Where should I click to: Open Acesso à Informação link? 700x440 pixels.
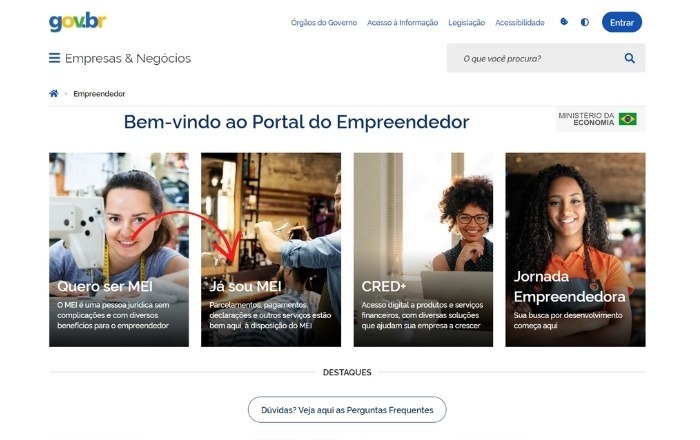pos(402,22)
